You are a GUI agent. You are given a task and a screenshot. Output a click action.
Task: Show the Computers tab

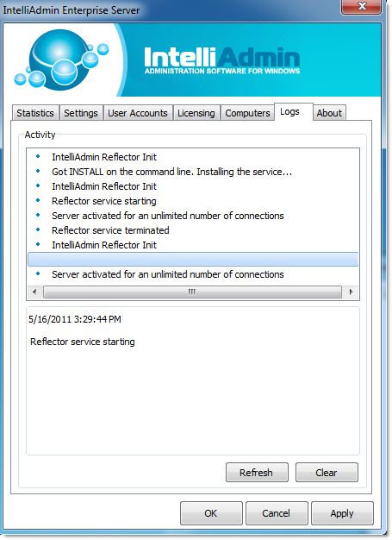click(247, 113)
